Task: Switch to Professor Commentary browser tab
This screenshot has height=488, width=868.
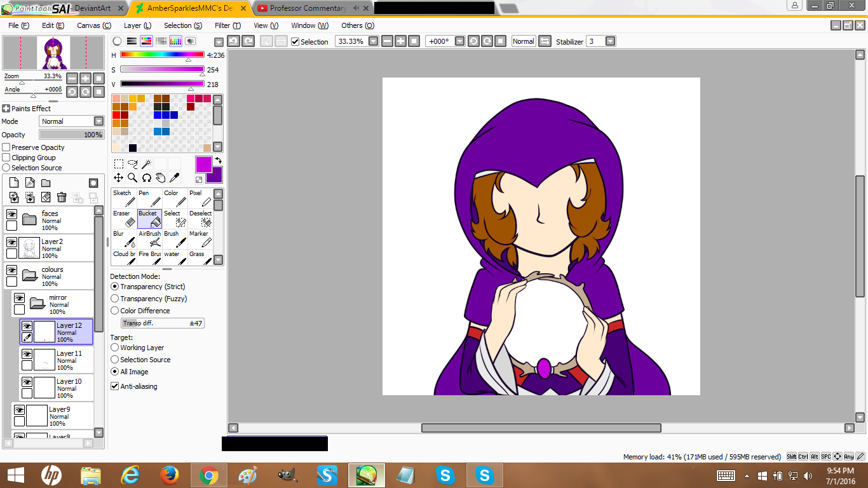Action: click(x=308, y=8)
